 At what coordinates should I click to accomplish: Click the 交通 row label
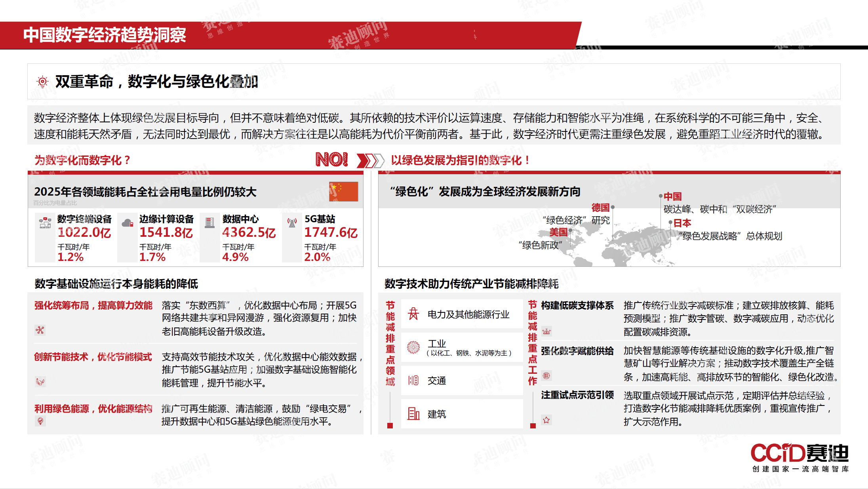pyautogui.click(x=437, y=381)
